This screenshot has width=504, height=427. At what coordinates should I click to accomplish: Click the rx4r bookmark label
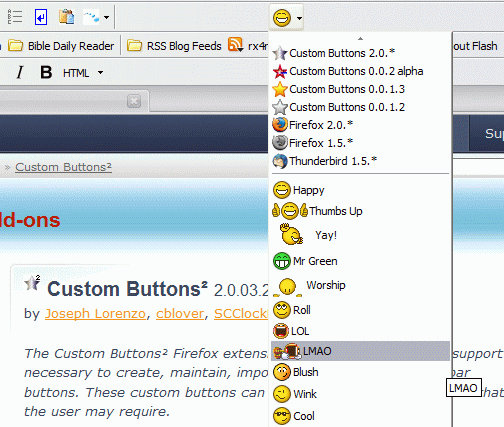[258, 46]
